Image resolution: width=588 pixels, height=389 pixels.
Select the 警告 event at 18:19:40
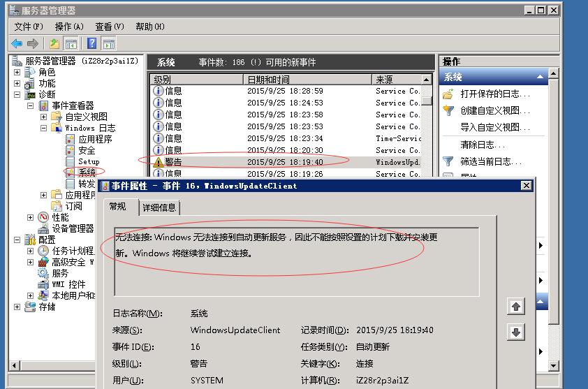pyautogui.click(x=286, y=162)
